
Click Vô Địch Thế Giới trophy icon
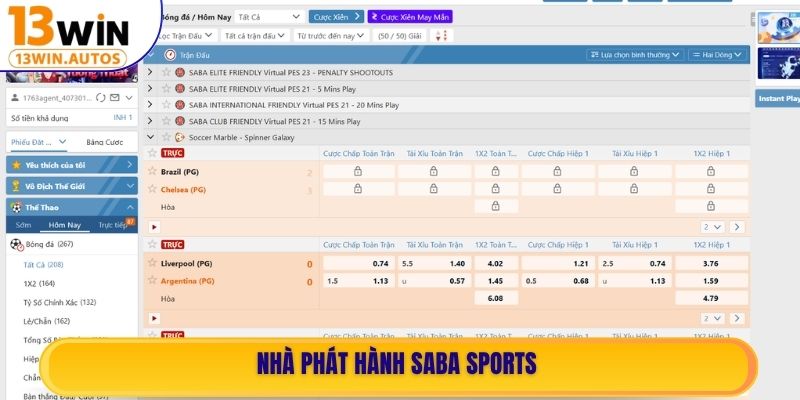coord(16,186)
